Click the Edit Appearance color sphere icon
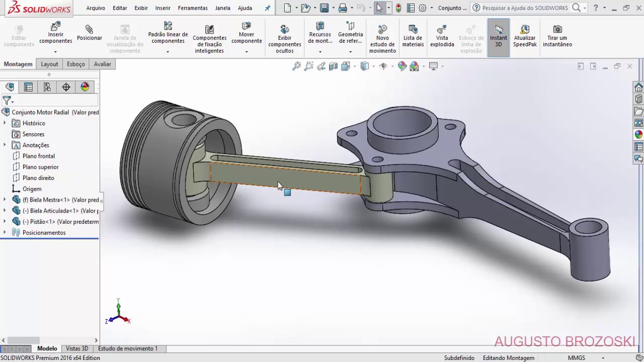The height and width of the screenshot is (362, 644). click(x=402, y=66)
